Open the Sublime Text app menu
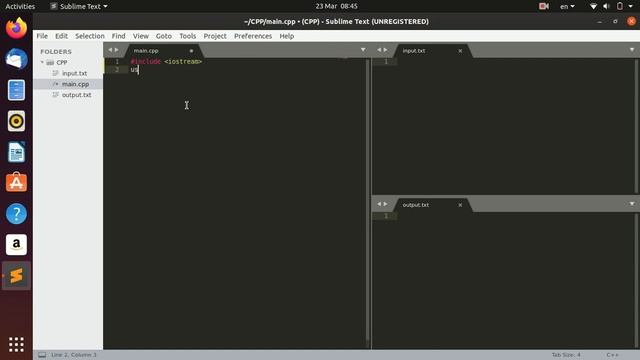Screen dimensions: 640x360 79,6
